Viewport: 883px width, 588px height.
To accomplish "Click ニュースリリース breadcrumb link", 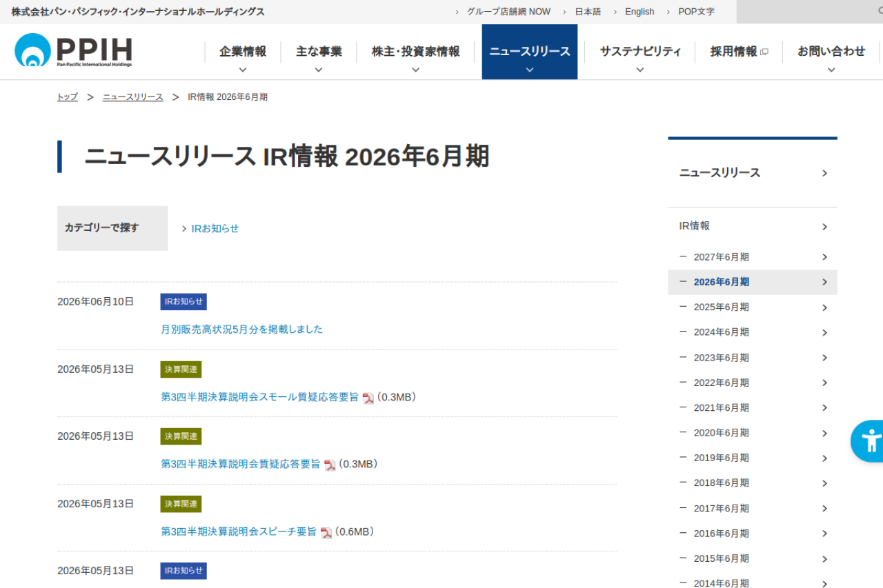I will (x=133, y=97).
